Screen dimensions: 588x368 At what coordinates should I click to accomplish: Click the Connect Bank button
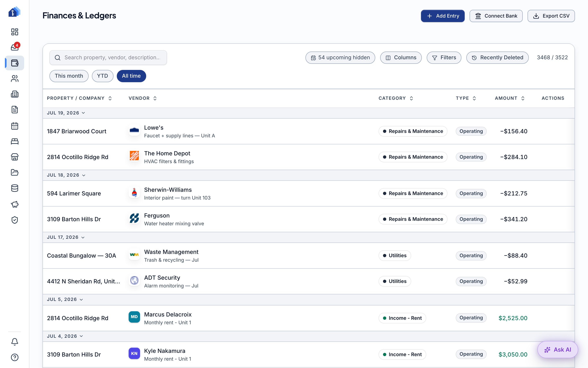click(496, 16)
